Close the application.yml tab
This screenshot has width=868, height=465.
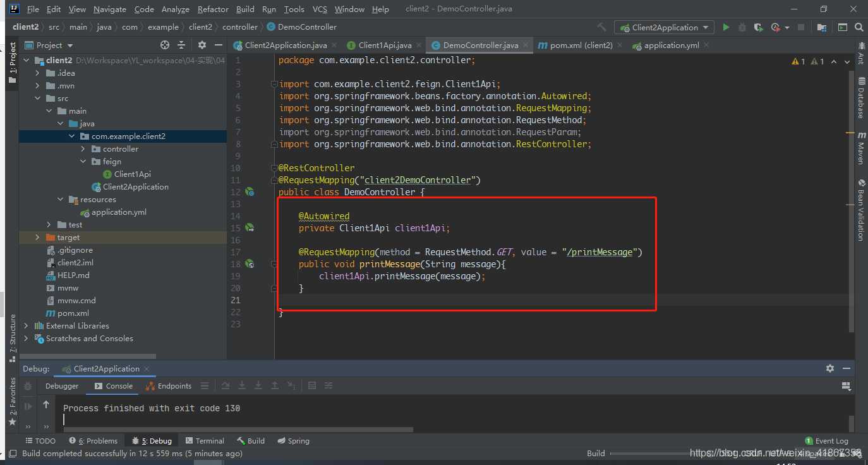pyautogui.click(x=706, y=45)
